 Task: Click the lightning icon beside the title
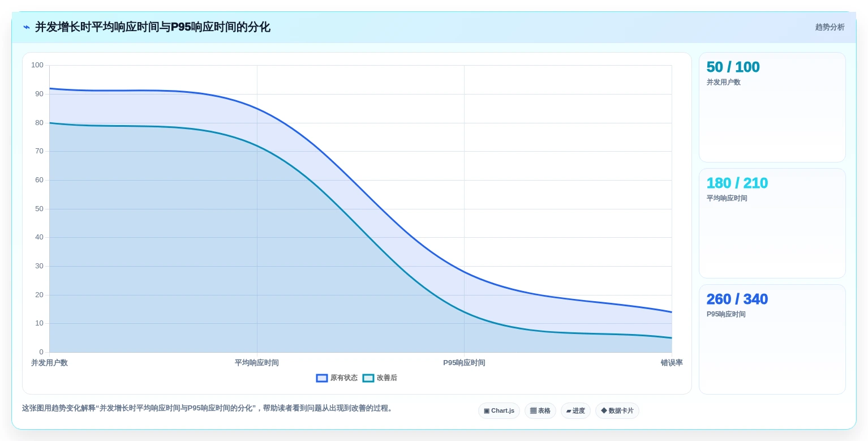click(26, 27)
